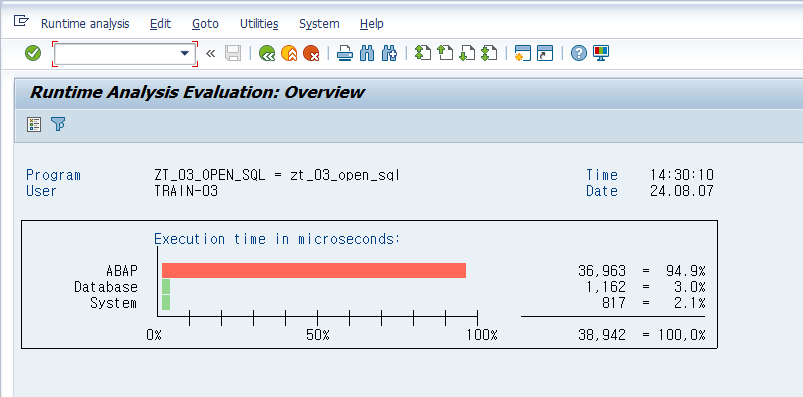Screen dimensions: 803x397
Task: Click the Print icon
Action: pyautogui.click(x=345, y=53)
